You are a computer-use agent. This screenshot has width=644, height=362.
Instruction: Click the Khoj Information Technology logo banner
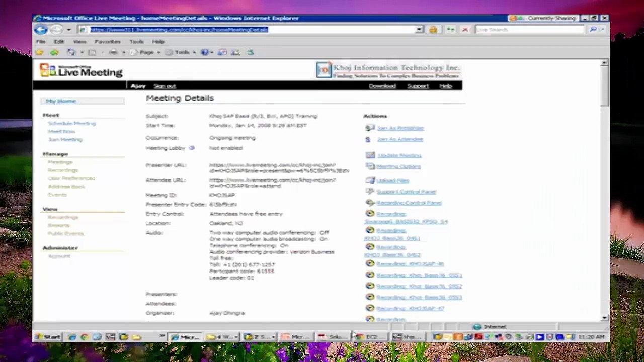click(388, 70)
